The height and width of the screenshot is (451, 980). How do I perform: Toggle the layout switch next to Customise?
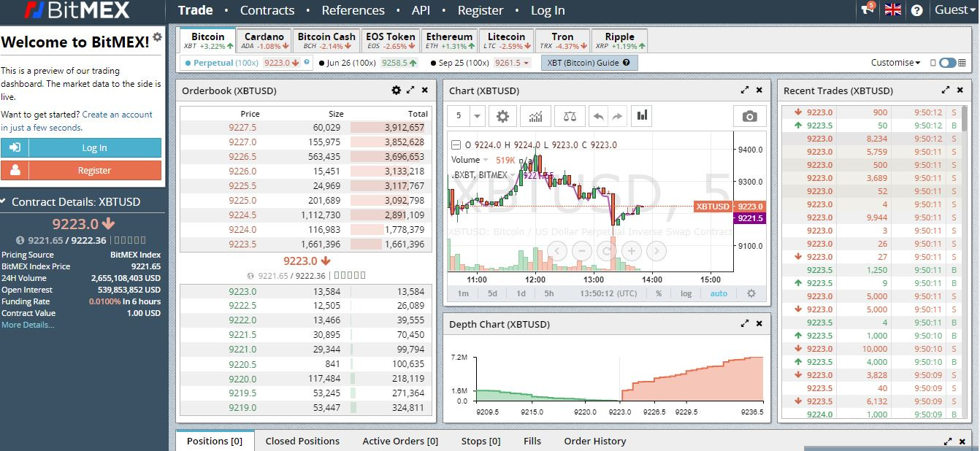click(x=947, y=63)
